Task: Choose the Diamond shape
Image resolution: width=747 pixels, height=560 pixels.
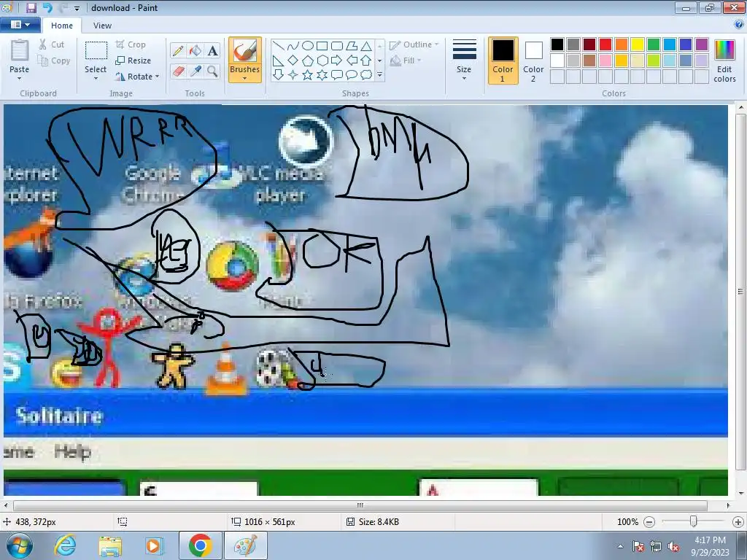Action: pyautogui.click(x=293, y=61)
